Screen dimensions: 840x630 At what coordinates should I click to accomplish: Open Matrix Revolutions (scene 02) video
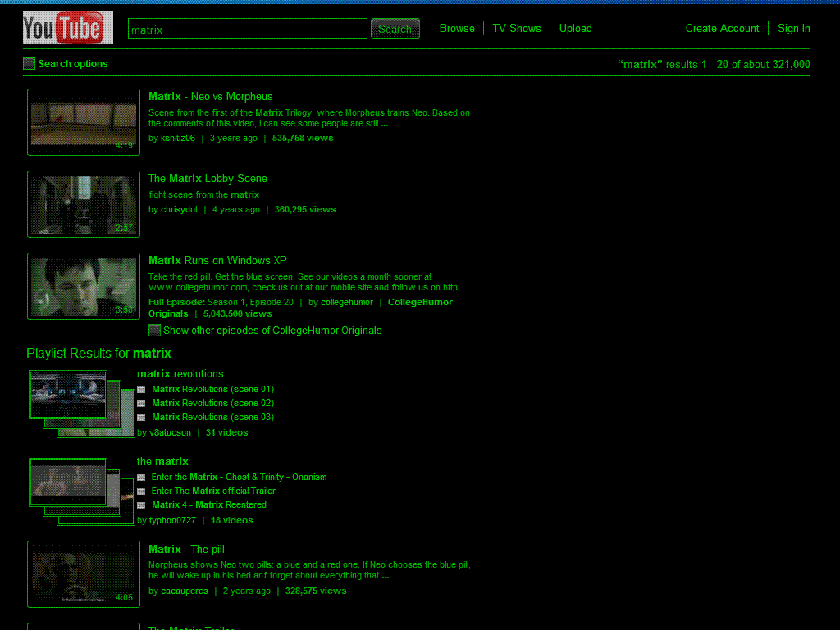tap(212, 404)
